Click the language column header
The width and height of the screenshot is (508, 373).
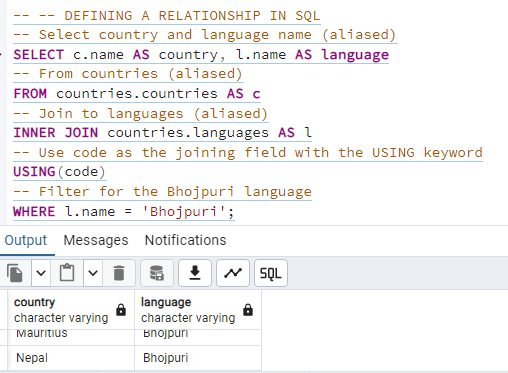pos(198,310)
